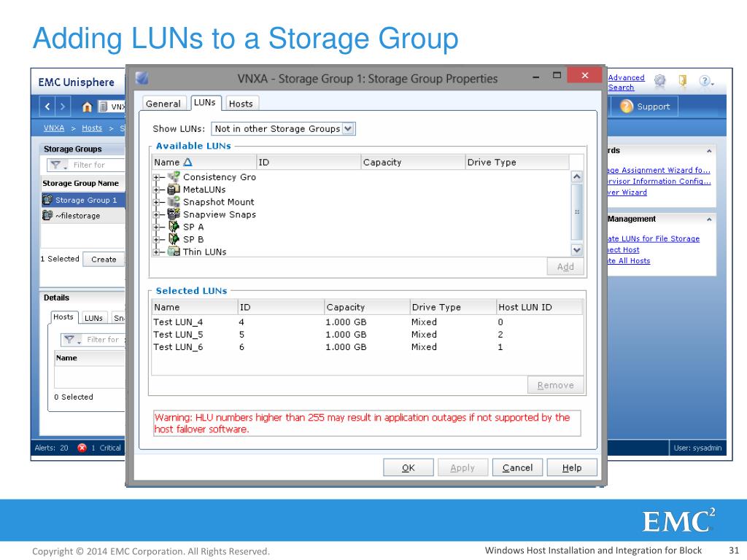Screen dimensions: 747x560
Task: Collapse the Management panel chevron
Action: click(709, 219)
